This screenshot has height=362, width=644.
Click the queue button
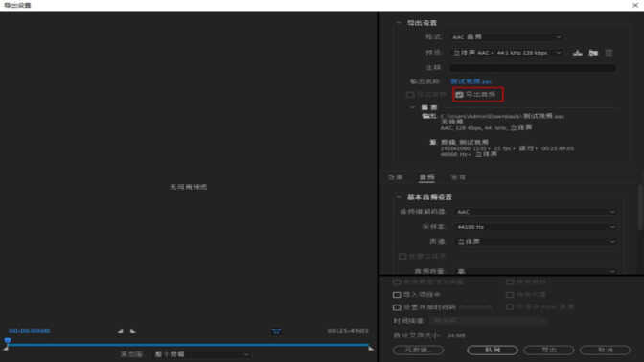[x=493, y=350]
